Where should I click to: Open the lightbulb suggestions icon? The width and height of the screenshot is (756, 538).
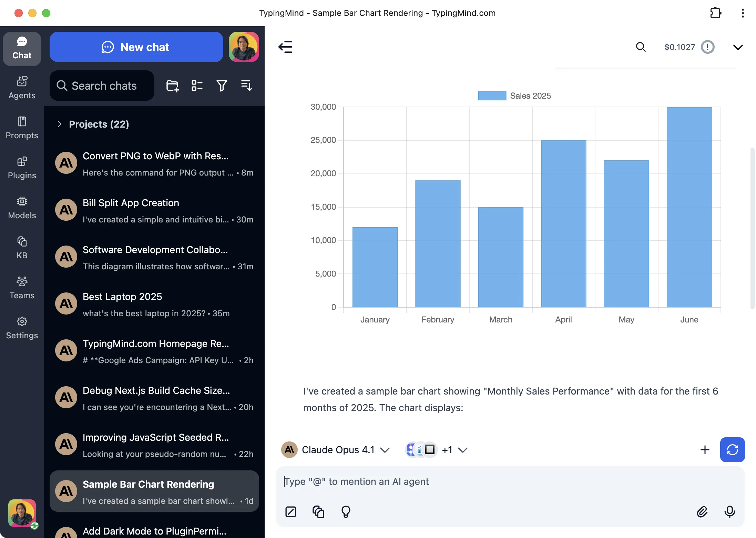point(346,512)
